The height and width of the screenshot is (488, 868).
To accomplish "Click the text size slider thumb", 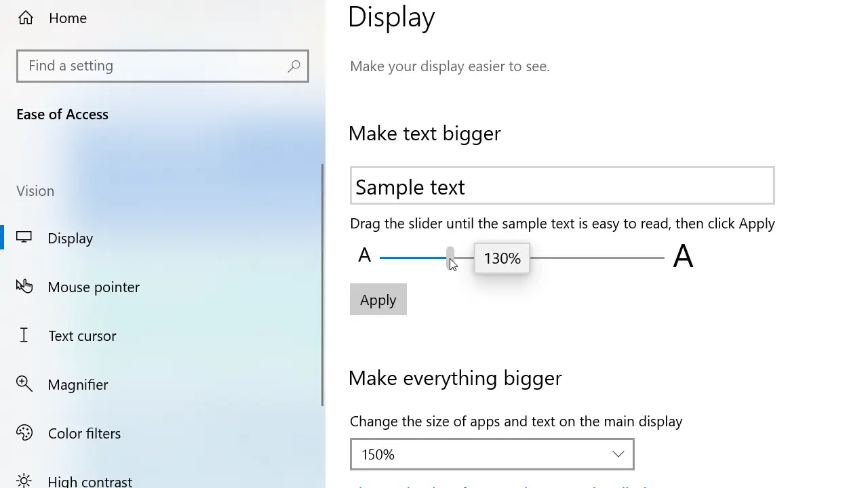I will tap(450, 258).
